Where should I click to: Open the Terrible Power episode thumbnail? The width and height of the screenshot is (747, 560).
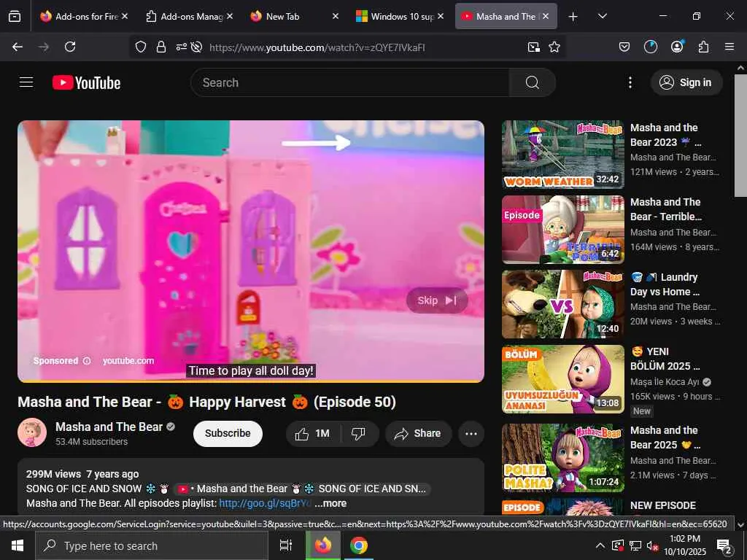(x=562, y=230)
